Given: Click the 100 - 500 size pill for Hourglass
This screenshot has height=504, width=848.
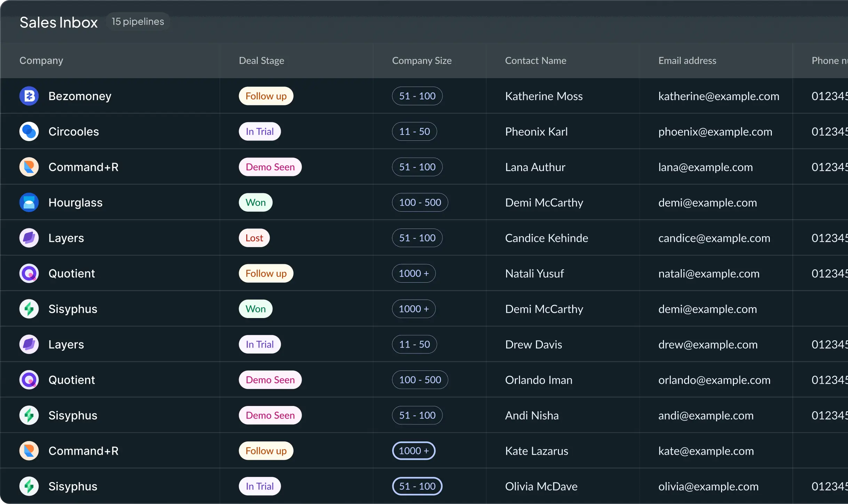Looking at the screenshot, I should tap(419, 202).
